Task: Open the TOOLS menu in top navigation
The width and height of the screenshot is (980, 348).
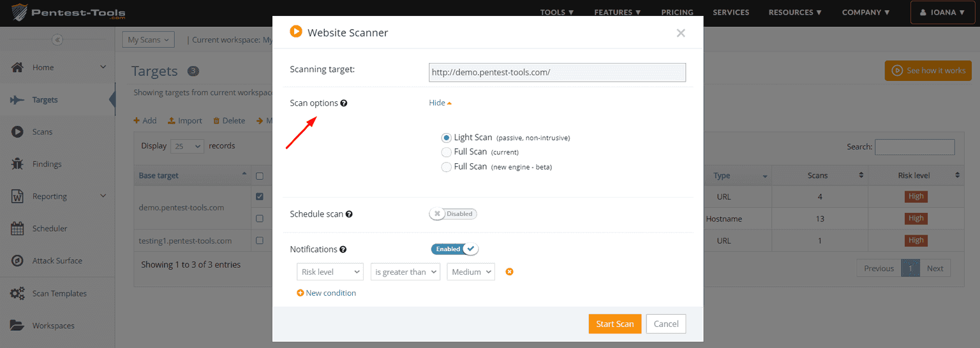Action: pyautogui.click(x=556, y=12)
